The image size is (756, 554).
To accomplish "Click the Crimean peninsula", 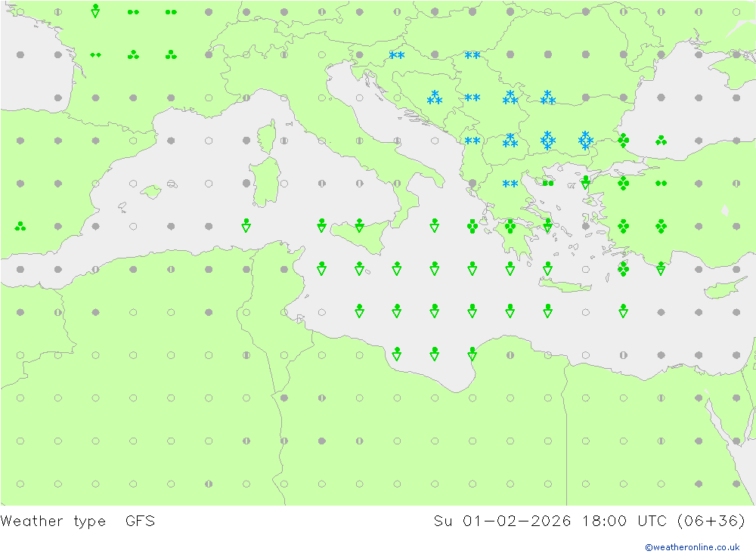I will click(x=734, y=71).
